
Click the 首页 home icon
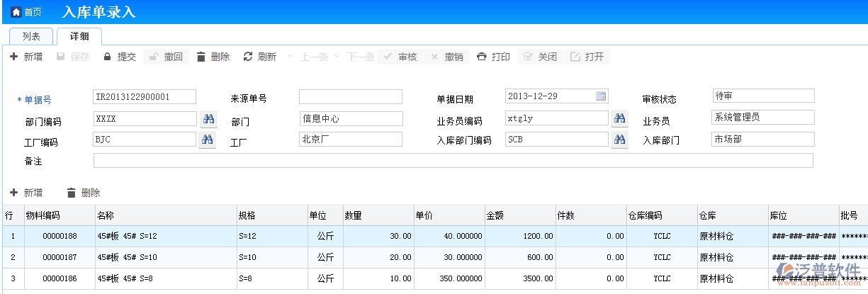[x=16, y=12]
